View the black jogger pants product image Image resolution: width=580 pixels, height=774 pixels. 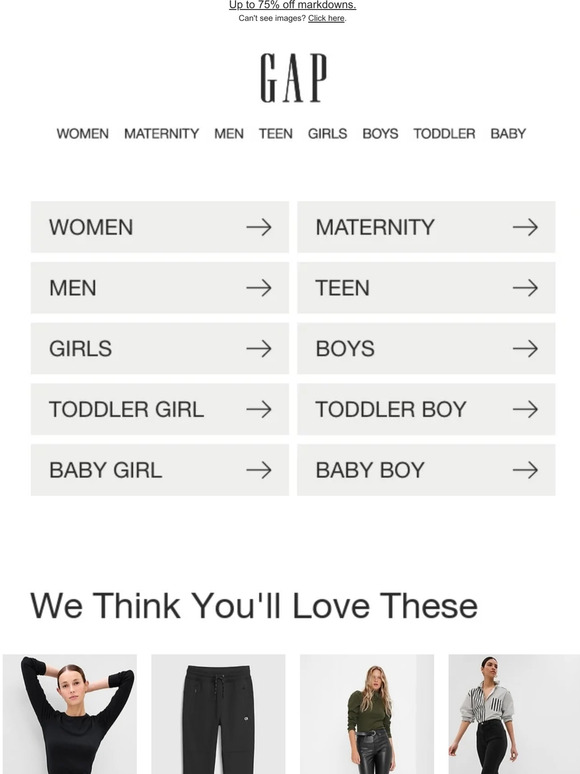coord(218,714)
